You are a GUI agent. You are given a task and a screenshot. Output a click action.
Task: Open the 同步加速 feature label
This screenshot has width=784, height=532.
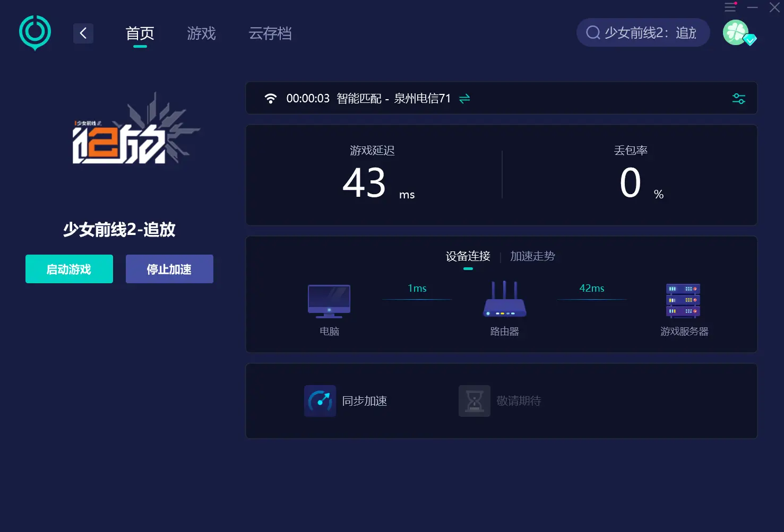click(x=365, y=401)
